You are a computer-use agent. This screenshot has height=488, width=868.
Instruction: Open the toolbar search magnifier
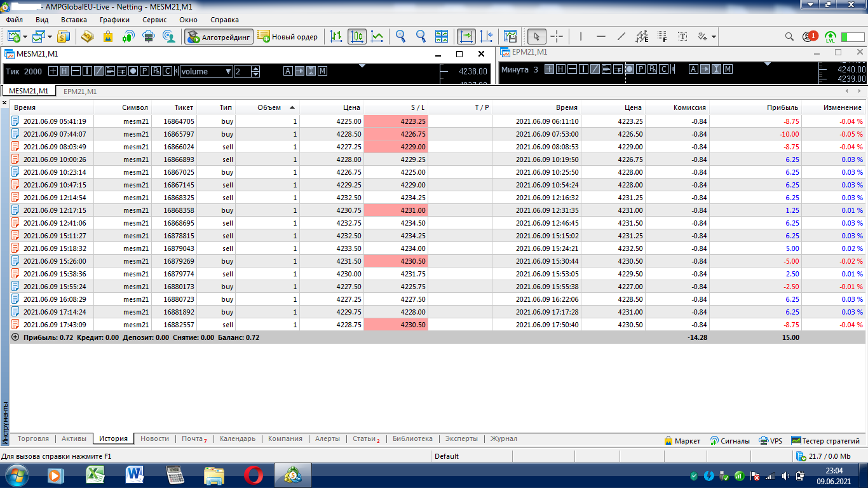coord(789,36)
